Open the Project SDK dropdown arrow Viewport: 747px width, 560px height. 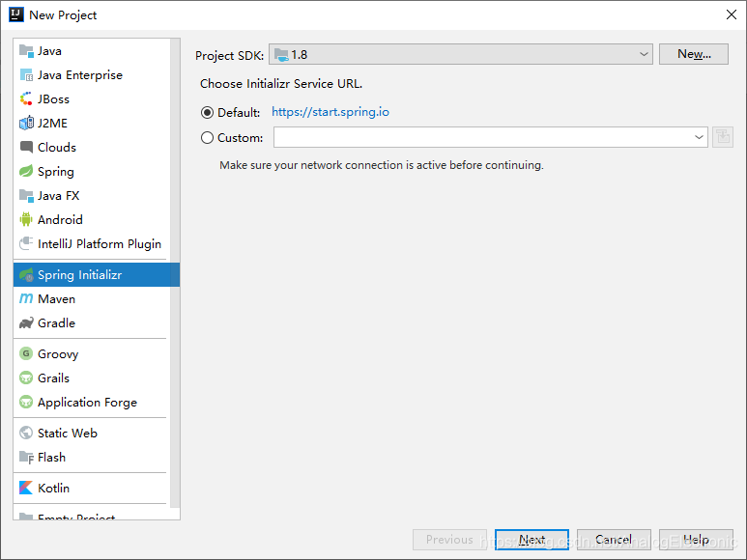click(x=644, y=54)
